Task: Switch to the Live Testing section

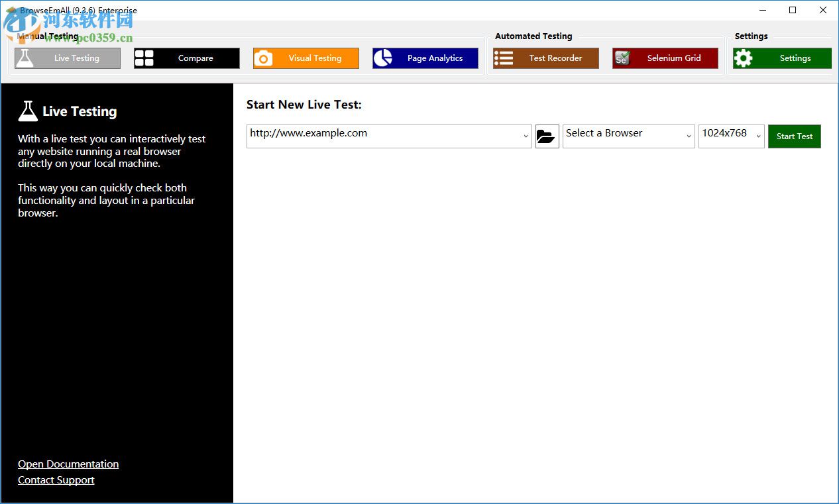Action: click(68, 58)
